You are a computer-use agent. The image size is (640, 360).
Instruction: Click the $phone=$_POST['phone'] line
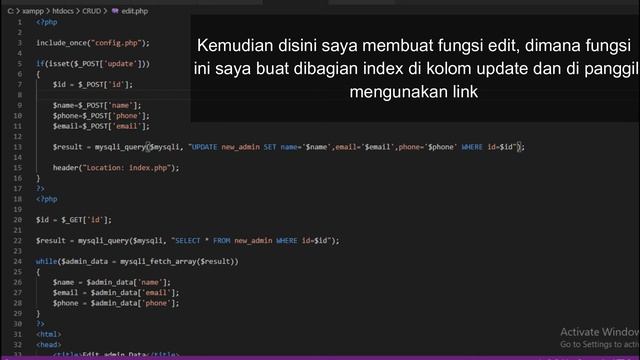click(x=101, y=116)
